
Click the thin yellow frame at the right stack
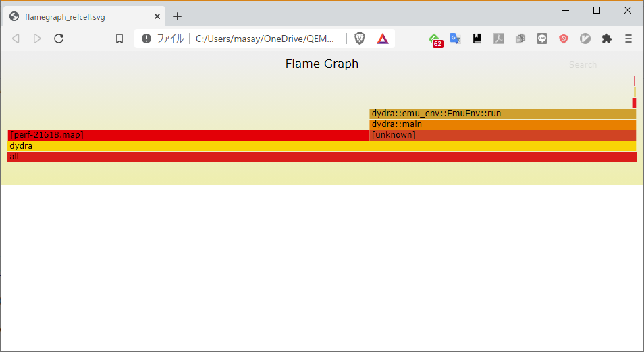635,92
